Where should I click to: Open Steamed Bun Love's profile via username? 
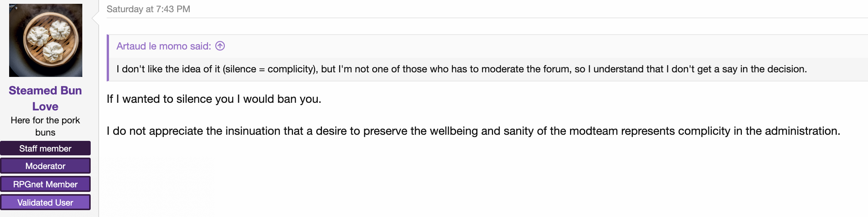(x=45, y=98)
